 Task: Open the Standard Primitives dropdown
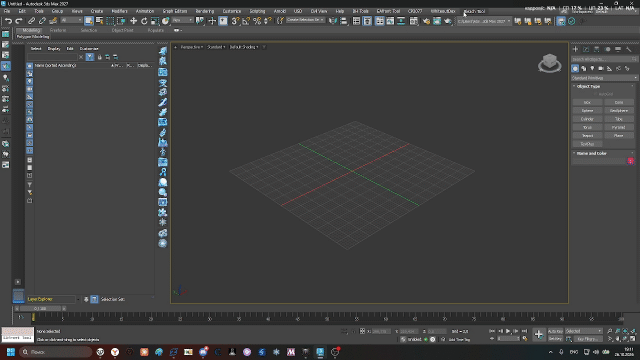click(x=604, y=78)
